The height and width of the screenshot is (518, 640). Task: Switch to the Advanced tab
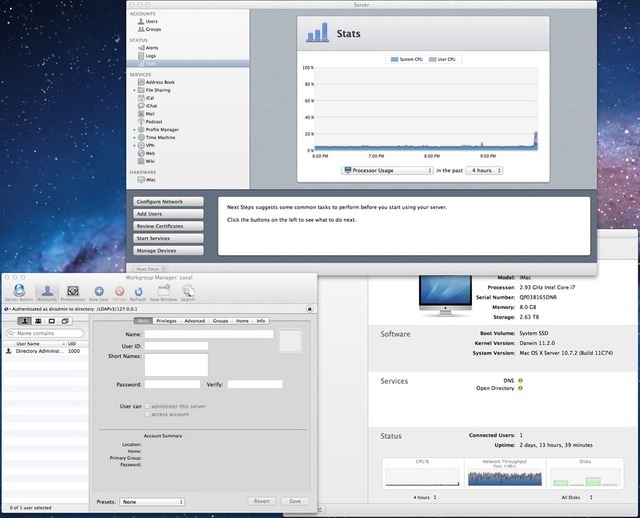(195, 321)
